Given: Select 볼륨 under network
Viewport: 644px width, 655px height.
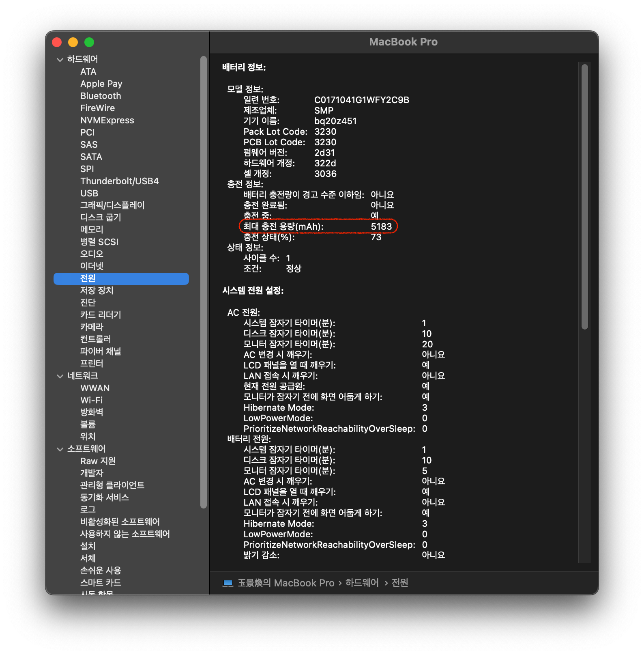Looking at the screenshot, I should tap(88, 424).
